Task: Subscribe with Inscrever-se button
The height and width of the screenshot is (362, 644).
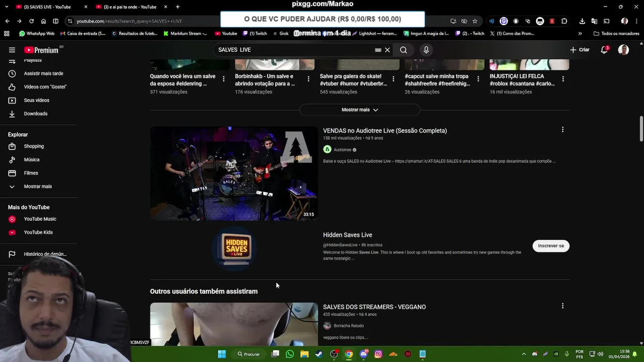Action: pos(551,246)
